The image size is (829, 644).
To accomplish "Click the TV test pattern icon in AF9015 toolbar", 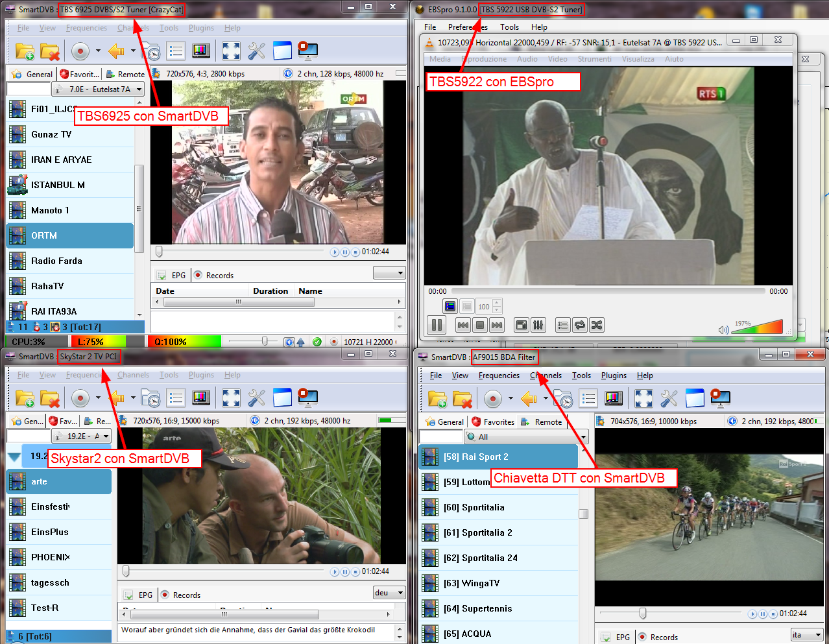I will 614,398.
